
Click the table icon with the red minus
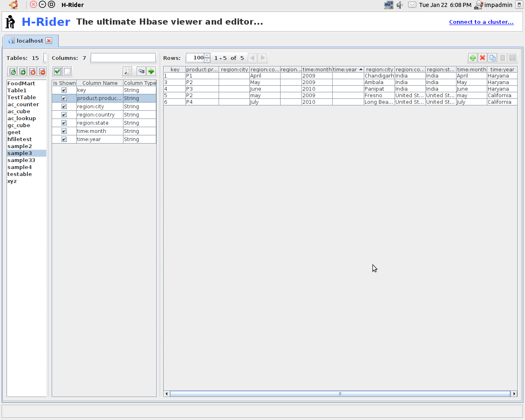[42, 71]
